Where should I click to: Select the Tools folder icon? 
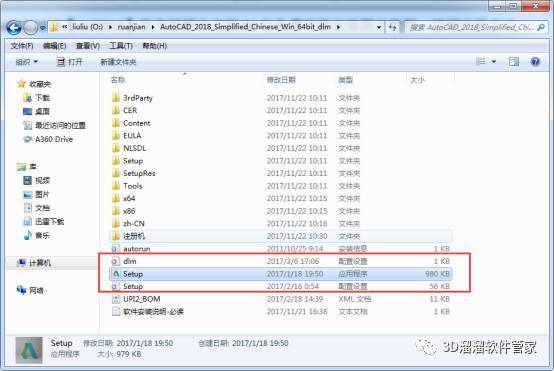(x=116, y=186)
